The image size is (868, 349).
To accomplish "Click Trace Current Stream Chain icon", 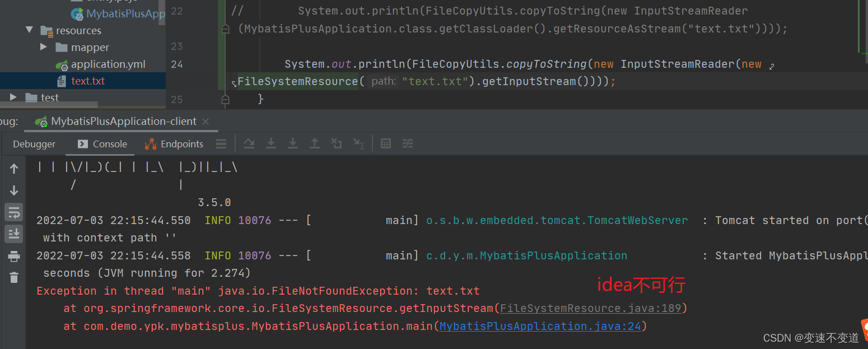I will (x=408, y=144).
